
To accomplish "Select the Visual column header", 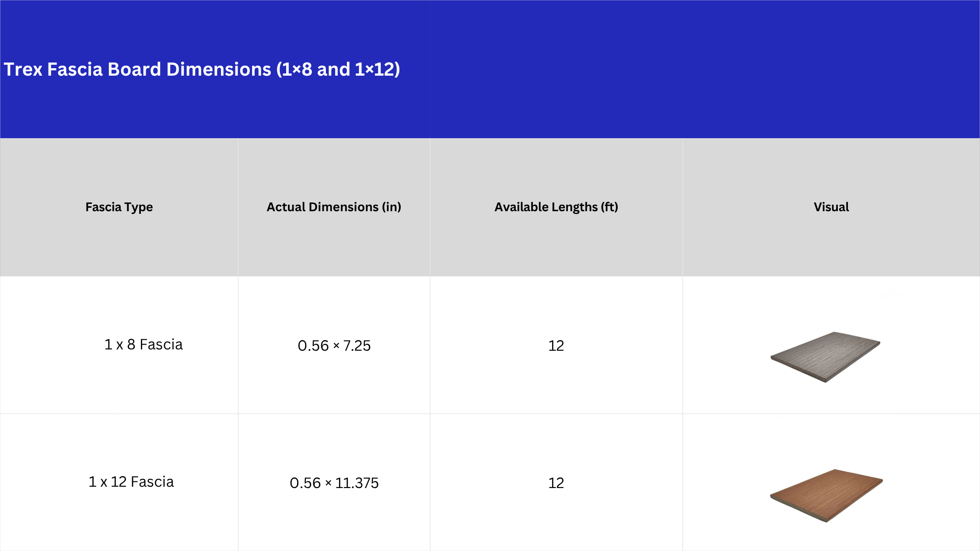I will pyautogui.click(x=831, y=207).
